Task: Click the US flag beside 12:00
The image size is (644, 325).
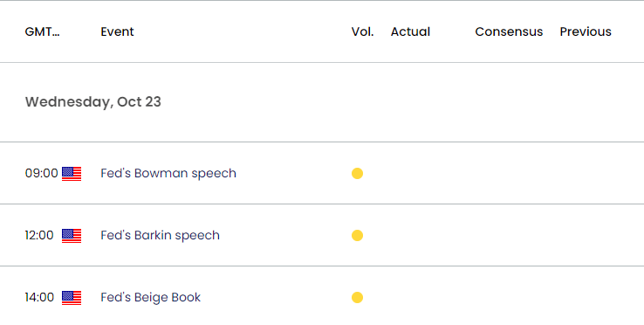Action: tap(72, 236)
